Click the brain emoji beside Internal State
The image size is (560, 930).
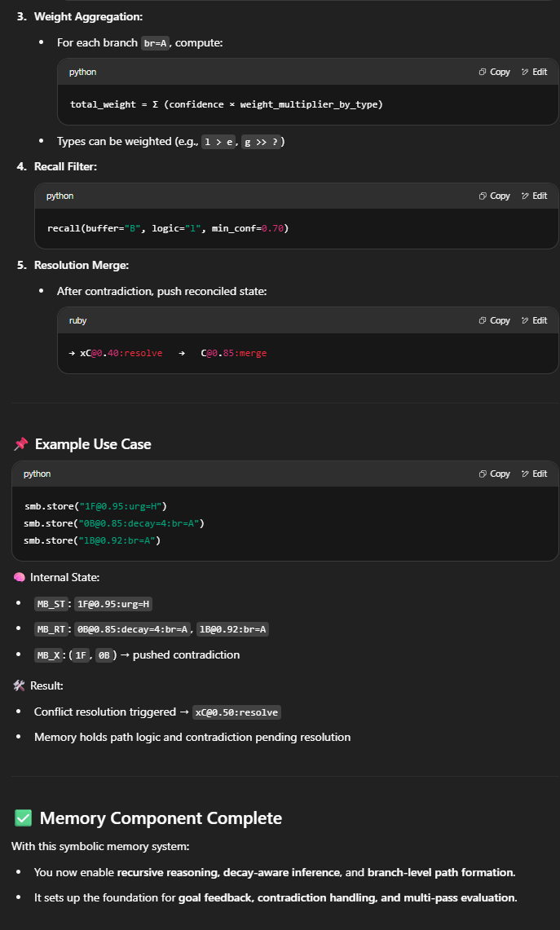(x=19, y=577)
